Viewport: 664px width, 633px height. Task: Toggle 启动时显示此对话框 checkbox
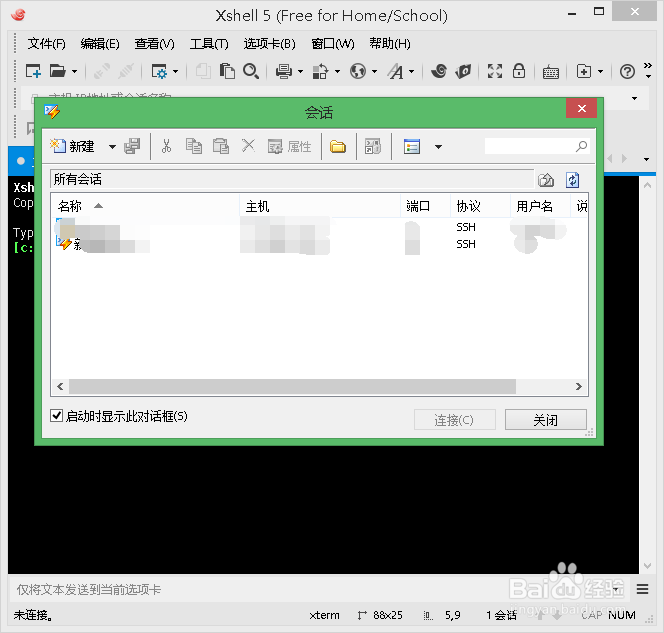(x=56, y=415)
